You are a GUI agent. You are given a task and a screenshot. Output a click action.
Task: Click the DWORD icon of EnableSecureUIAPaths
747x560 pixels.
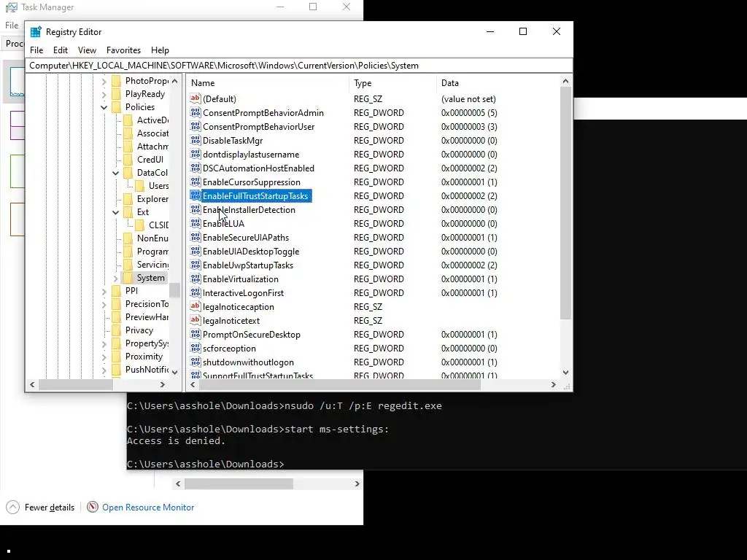coord(196,237)
